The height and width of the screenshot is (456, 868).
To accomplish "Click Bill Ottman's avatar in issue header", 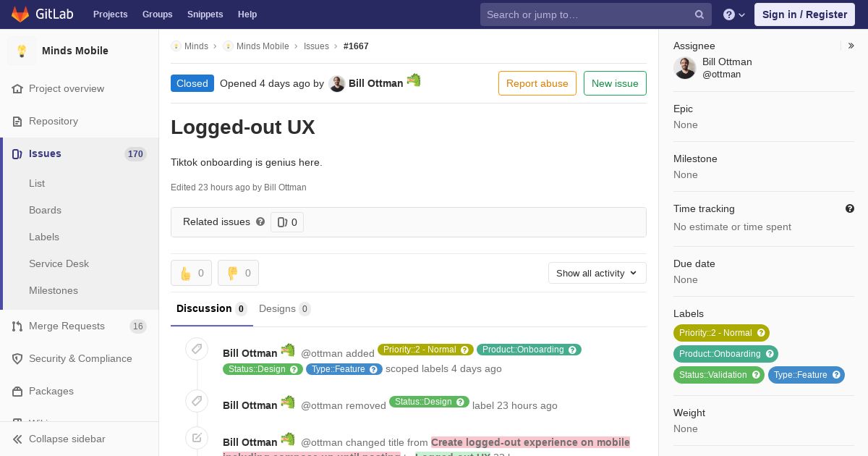I will [337, 83].
